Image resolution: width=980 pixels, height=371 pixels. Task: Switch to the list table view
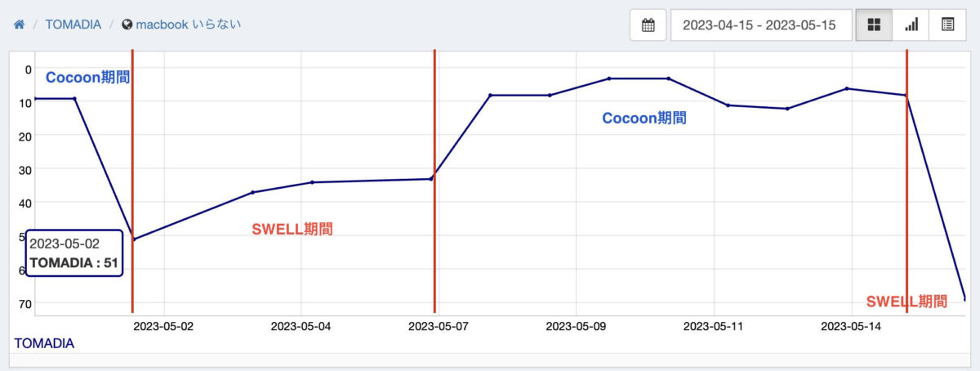[x=947, y=25]
